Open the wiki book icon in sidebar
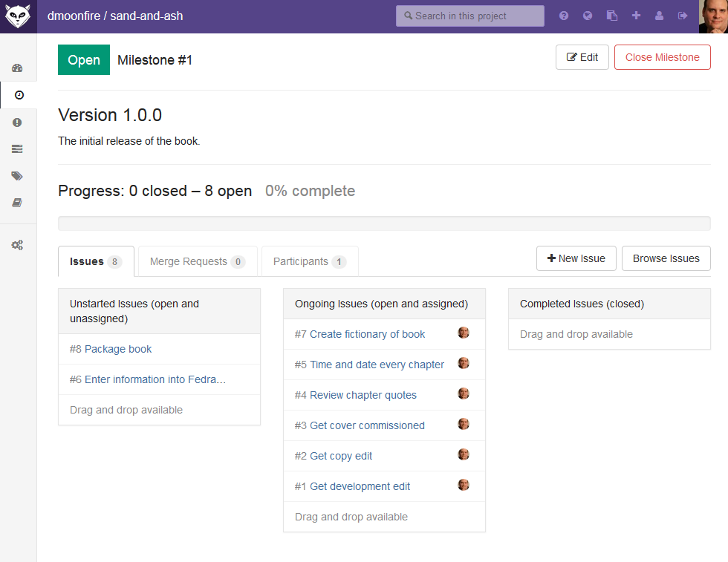Image resolution: width=728 pixels, height=562 pixels. click(x=17, y=203)
